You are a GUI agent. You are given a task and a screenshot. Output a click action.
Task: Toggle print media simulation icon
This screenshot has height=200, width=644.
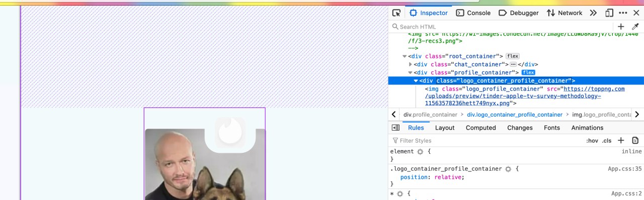[635, 141]
